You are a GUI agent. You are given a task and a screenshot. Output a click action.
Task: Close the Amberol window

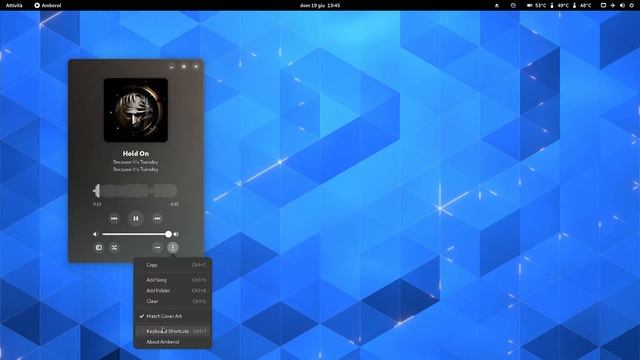(196, 67)
